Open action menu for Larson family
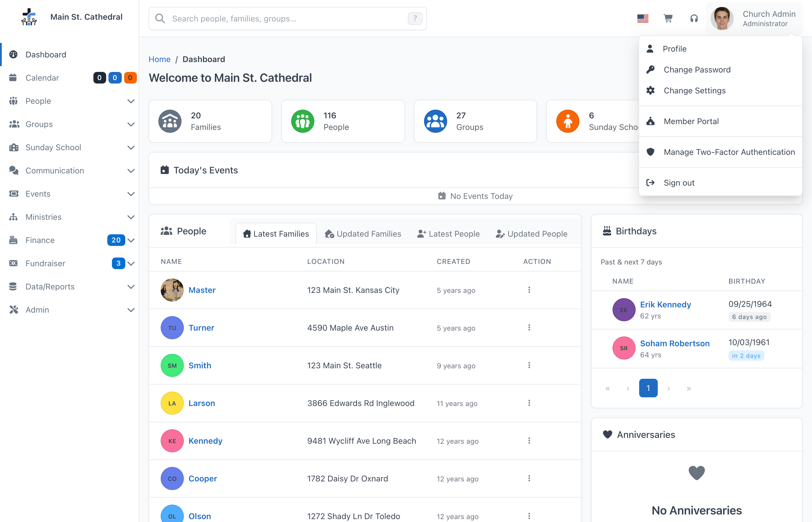 click(529, 403)
